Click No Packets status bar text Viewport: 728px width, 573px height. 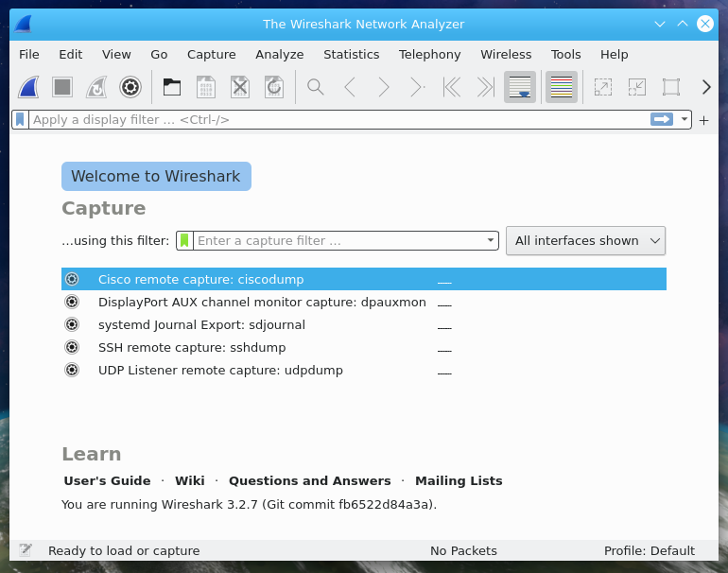point(463,550)
